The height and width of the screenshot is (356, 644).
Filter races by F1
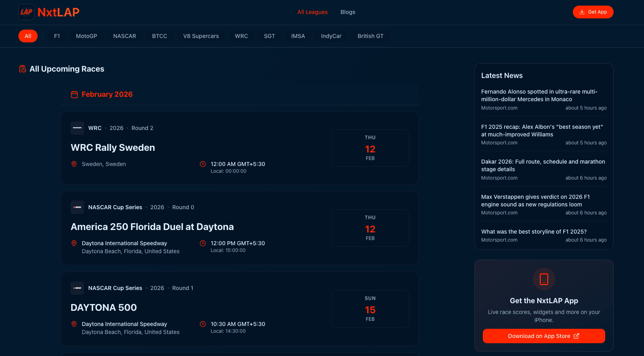[x=57, y=36]
